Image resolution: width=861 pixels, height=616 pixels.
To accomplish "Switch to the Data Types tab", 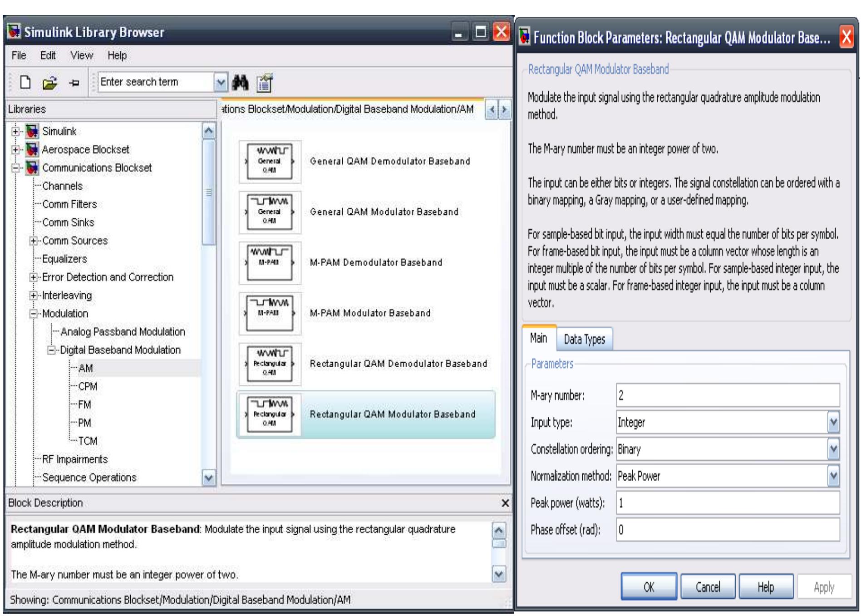I will 584,339.
